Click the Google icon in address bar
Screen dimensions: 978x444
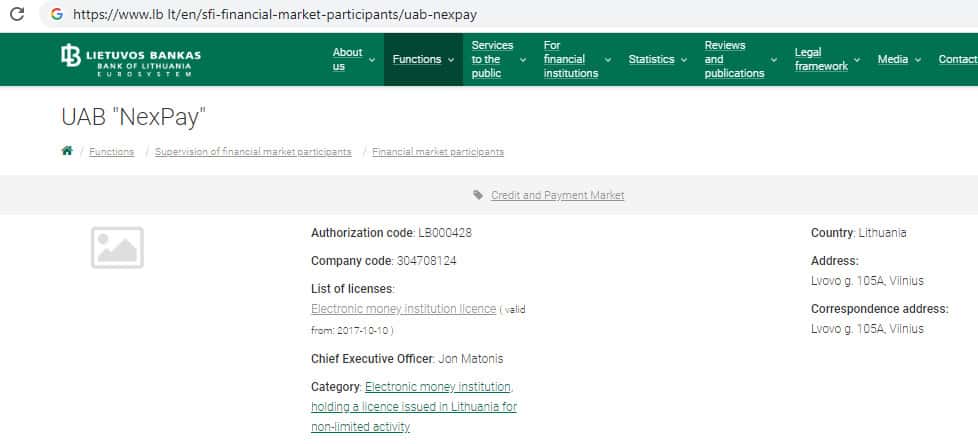coord(56,15)
